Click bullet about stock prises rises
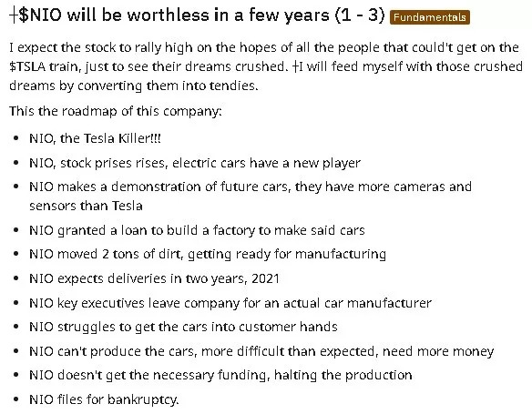 click(x=195, y=163)
